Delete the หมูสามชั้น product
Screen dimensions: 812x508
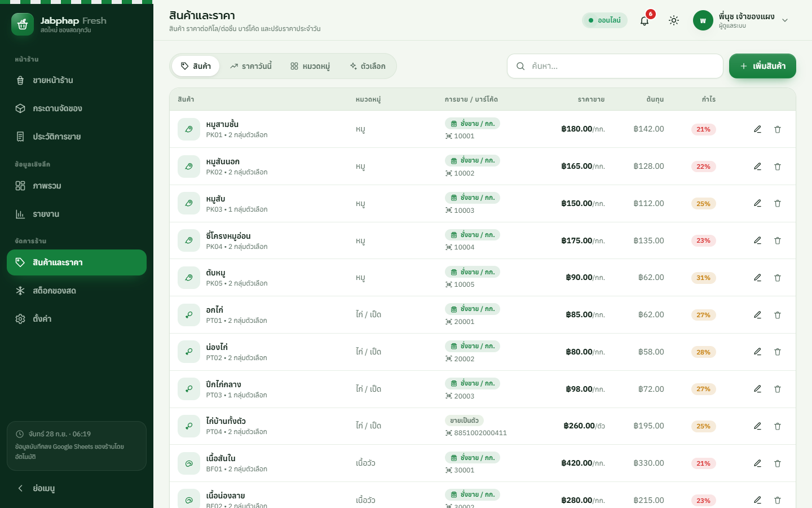pos(778,129)
